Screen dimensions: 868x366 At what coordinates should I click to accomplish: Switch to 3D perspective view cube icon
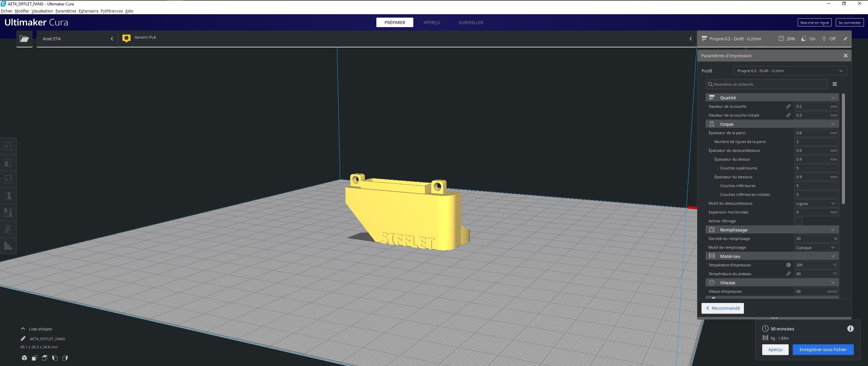click(24, 358)
